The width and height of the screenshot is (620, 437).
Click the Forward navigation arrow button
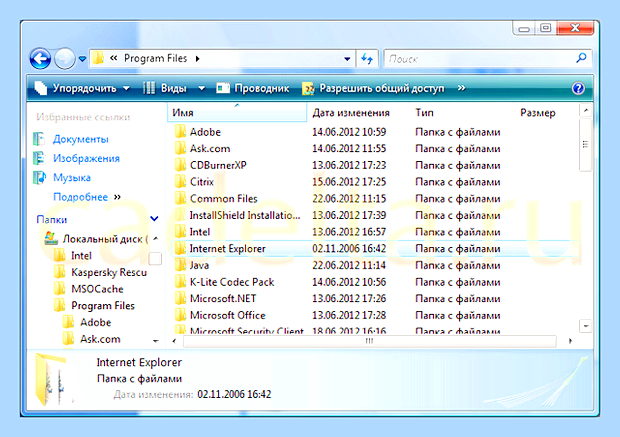coord(64,59)
